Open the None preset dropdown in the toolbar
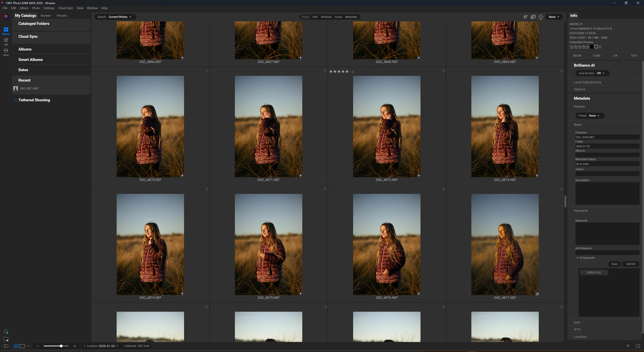 pyautogui.click(x=554, y=17)
